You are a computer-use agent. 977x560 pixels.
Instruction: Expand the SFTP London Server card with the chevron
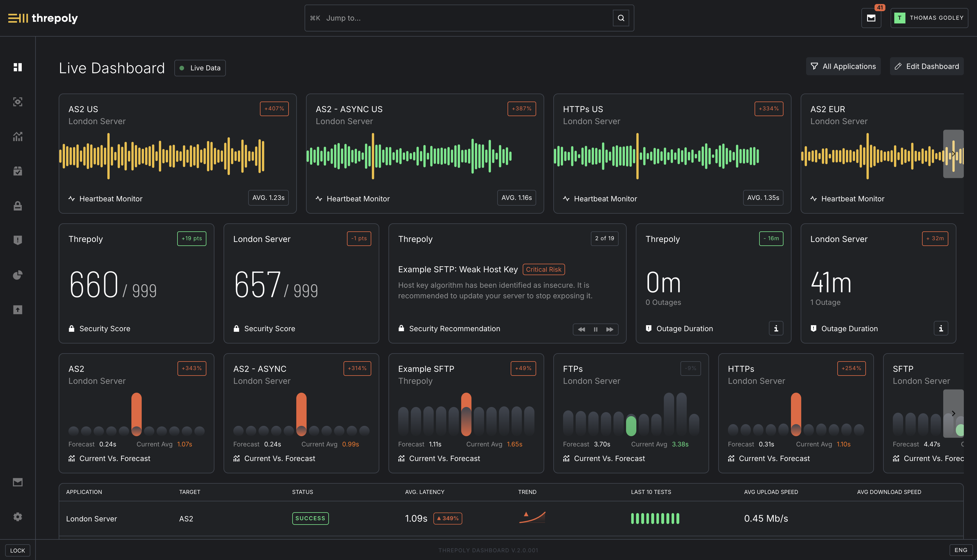point(954,414)
